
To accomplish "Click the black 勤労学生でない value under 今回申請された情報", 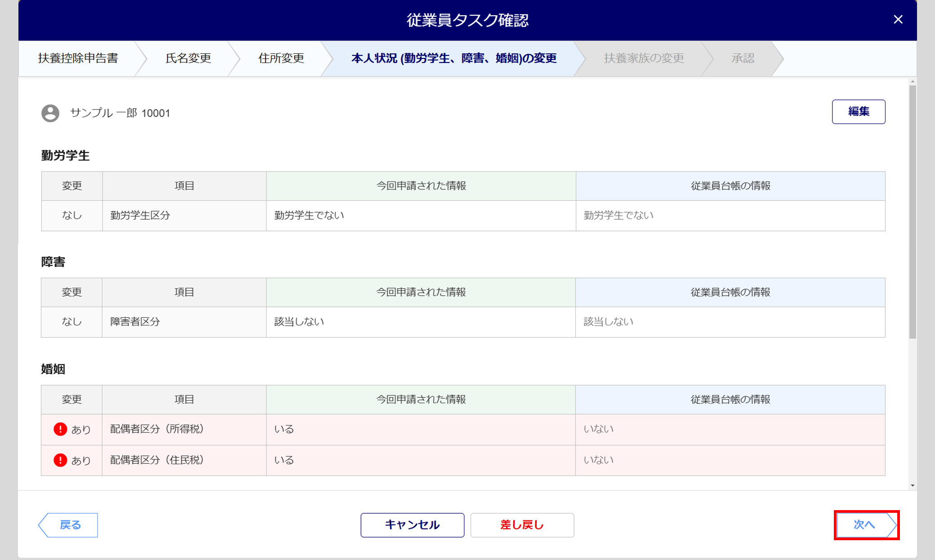I will [309, 215].
